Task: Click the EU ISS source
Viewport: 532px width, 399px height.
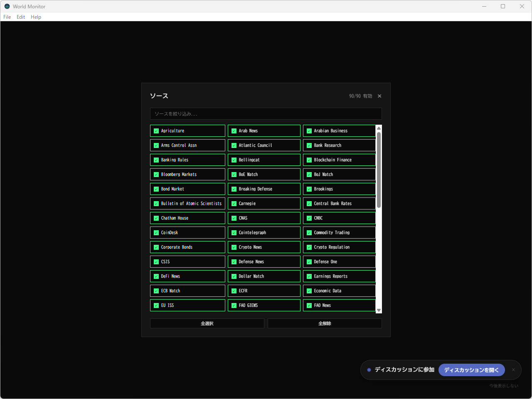Action: pos(187,305)
